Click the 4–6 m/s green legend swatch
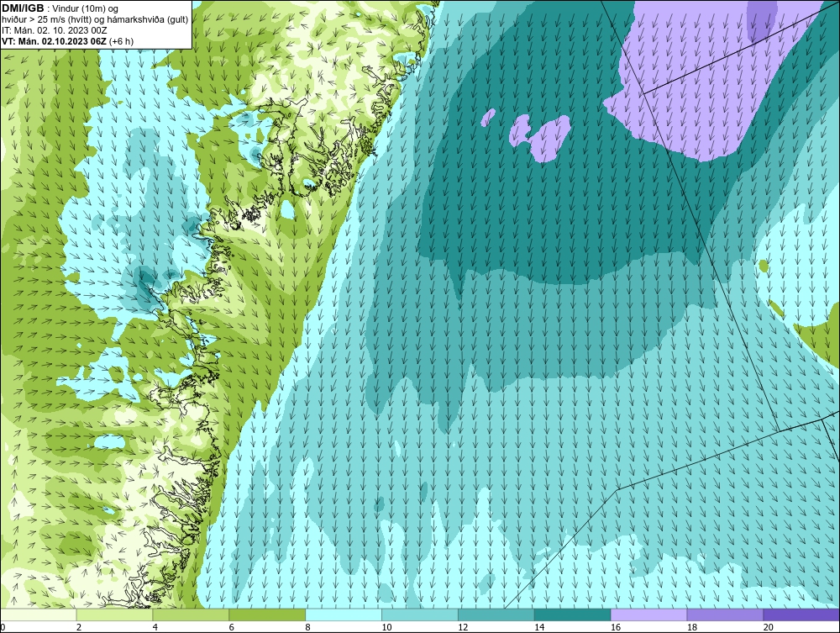The height and width of the screenshot is (633, 840). (x=191, y=615)
